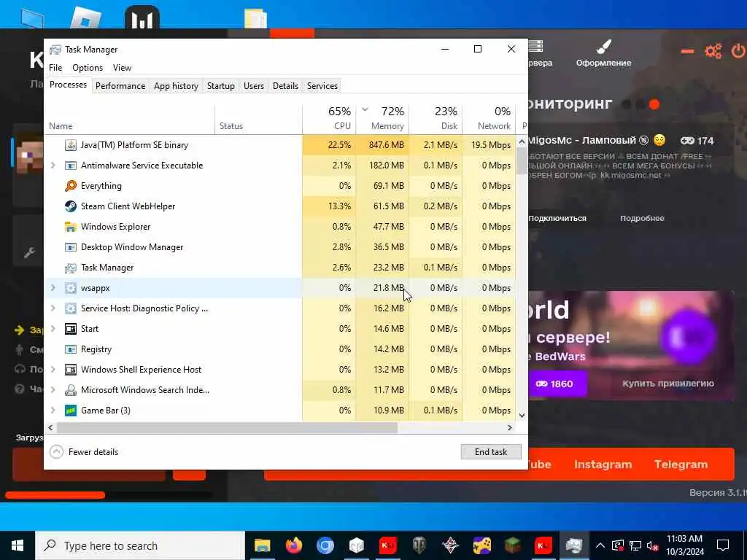
Task: Expand the Windows Shell Experience Host row
Action: [53, 370]
